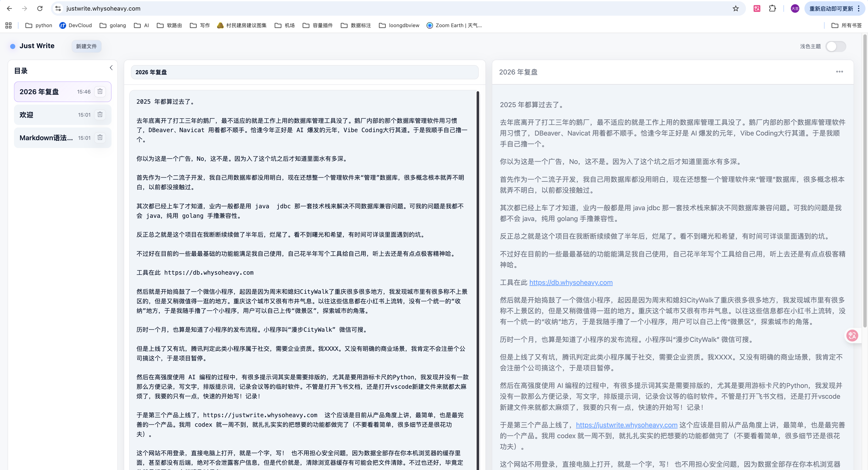Open justwrite.whysoheavy.com link in preview

coord(626,425)
